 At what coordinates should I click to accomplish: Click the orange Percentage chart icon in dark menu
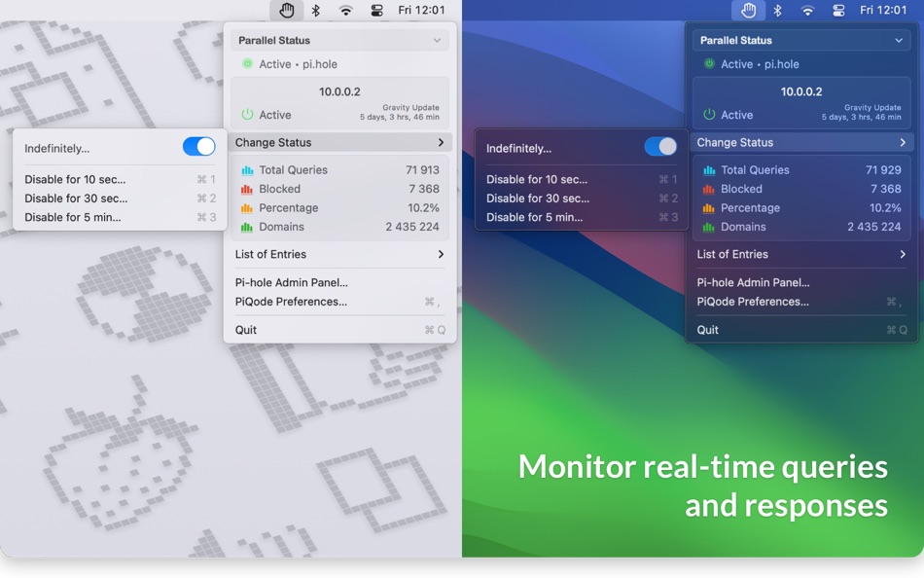click(x=709, y=208)
